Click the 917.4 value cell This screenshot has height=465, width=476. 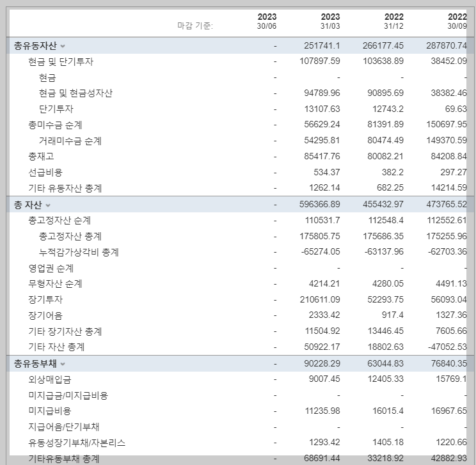tap(393, 315)
